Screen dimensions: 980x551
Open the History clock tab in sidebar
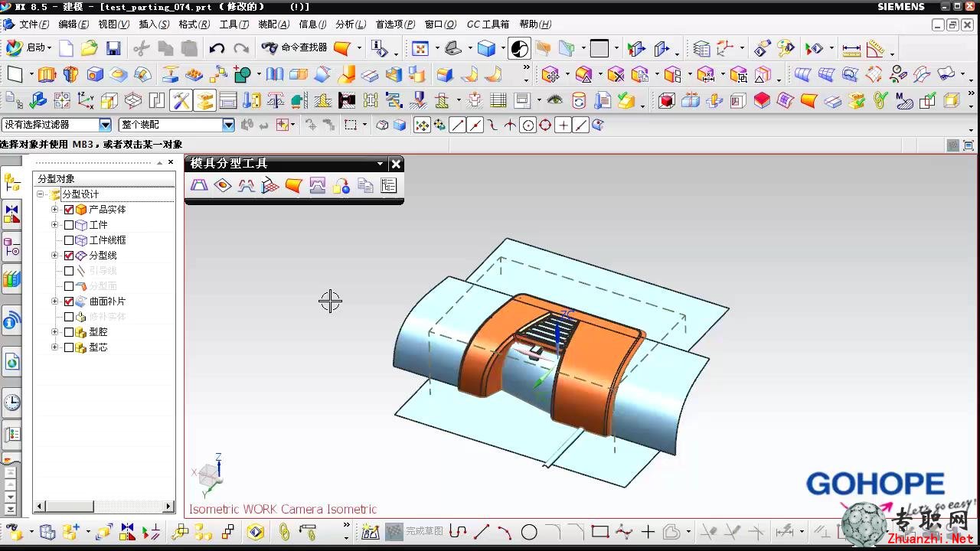coord(11,402)
